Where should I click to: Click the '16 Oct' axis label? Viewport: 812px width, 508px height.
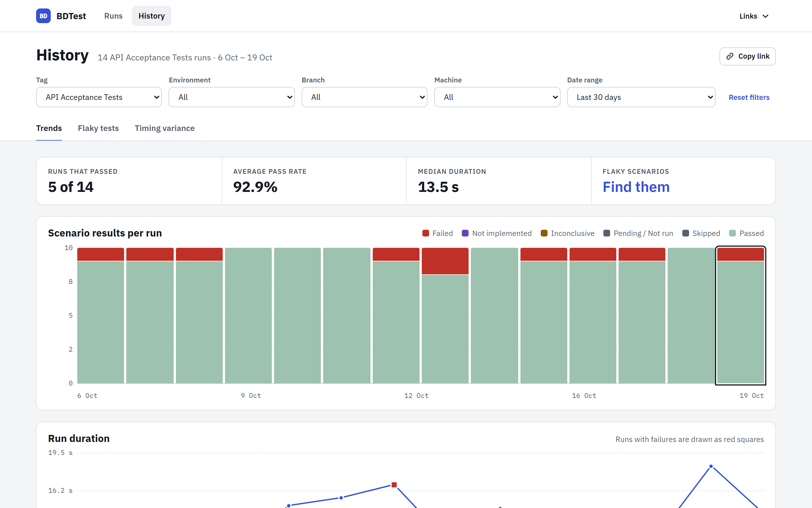[x=584, y=396]
